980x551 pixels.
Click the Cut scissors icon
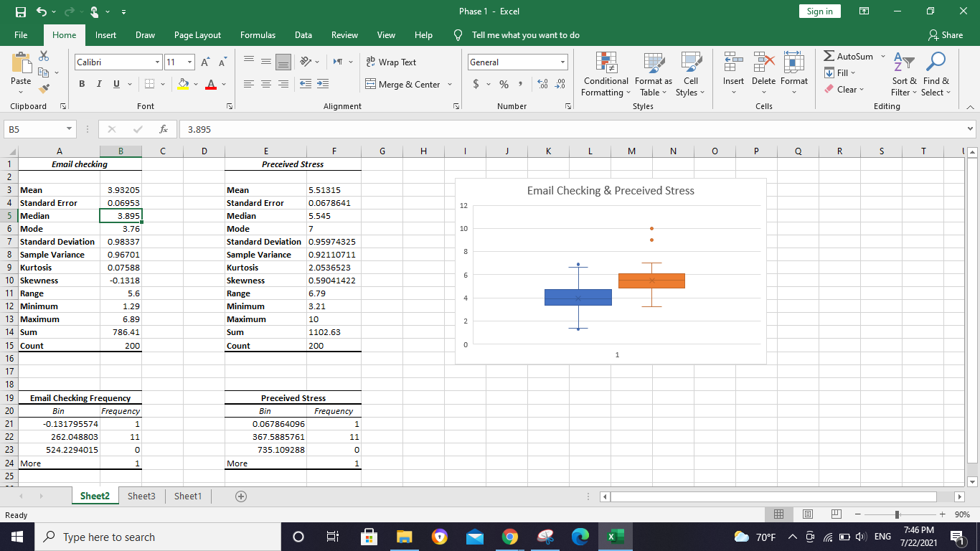pyautogui.click(x=44, y=56)
